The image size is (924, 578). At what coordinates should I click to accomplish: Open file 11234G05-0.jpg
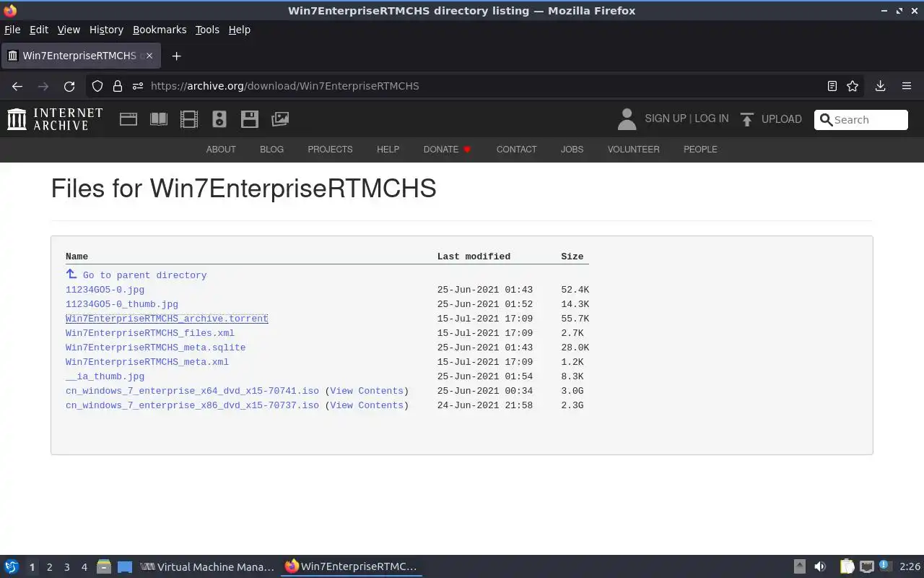click(x=105, y=290)
